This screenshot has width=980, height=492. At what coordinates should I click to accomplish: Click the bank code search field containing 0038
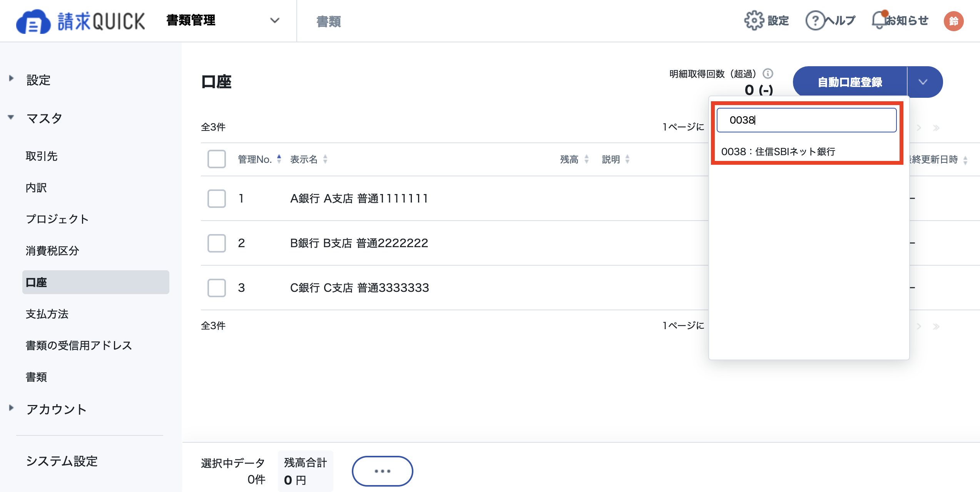(806, 120)
